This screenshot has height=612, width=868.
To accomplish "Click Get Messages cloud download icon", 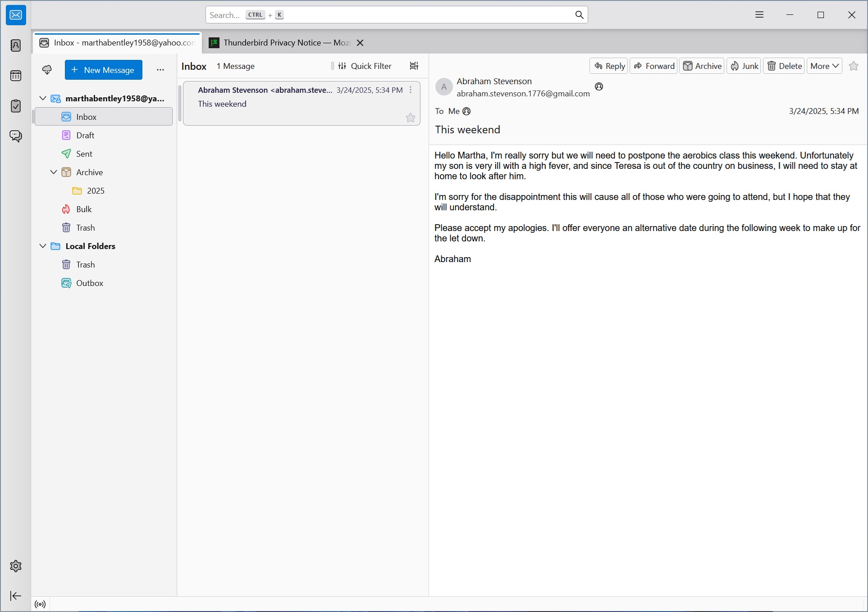I will pyautogui.click(x=47, y=70).
